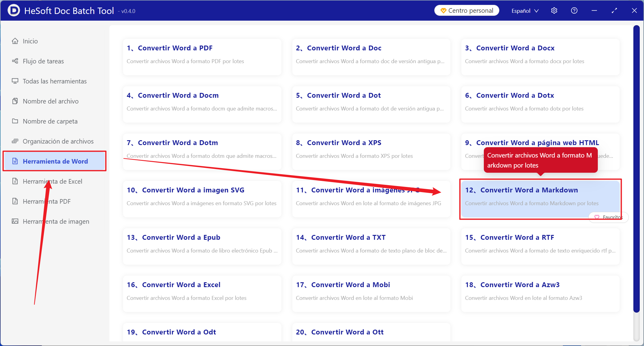Open Convertir Word a Doc tool

[x=371, y=57]
